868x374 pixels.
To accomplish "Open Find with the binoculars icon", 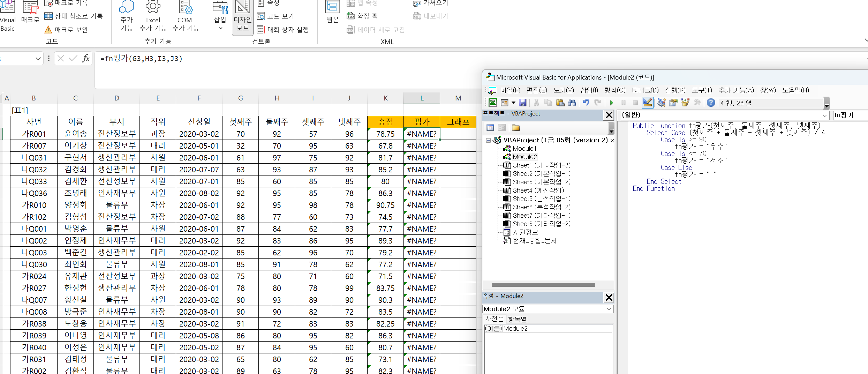I will tap(572, 103).
